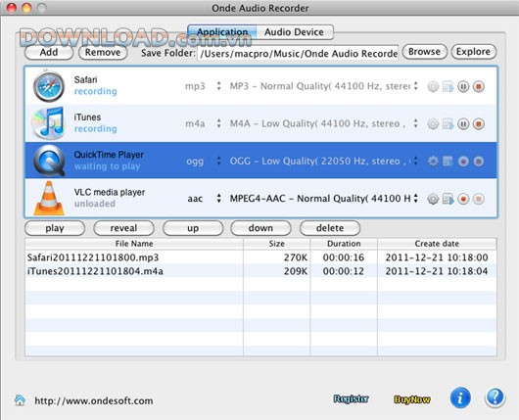Click the file export icon in VLC row
Viewport: 519px width, 420px height.
448,199
